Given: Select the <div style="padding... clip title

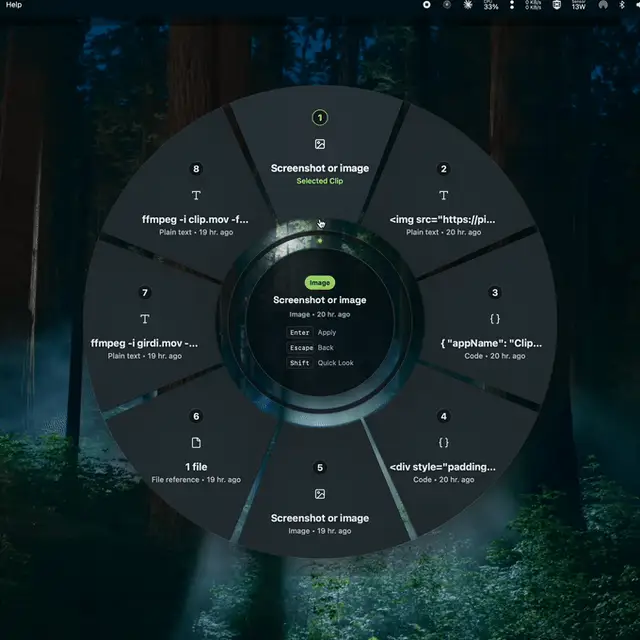Looking at the screenshot, I should coord(442,467).
